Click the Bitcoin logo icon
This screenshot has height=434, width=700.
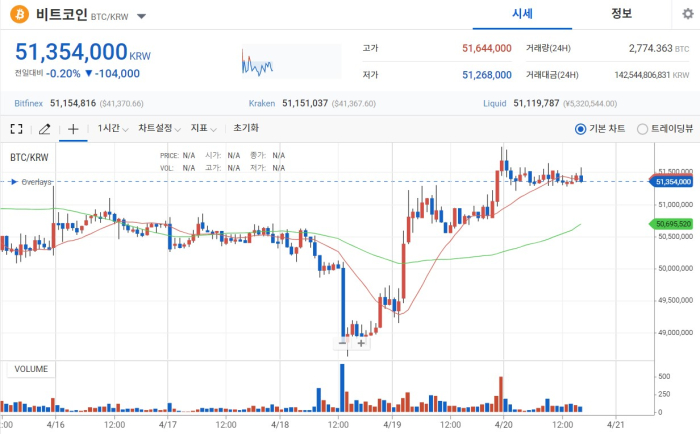(x=19, y=16)
